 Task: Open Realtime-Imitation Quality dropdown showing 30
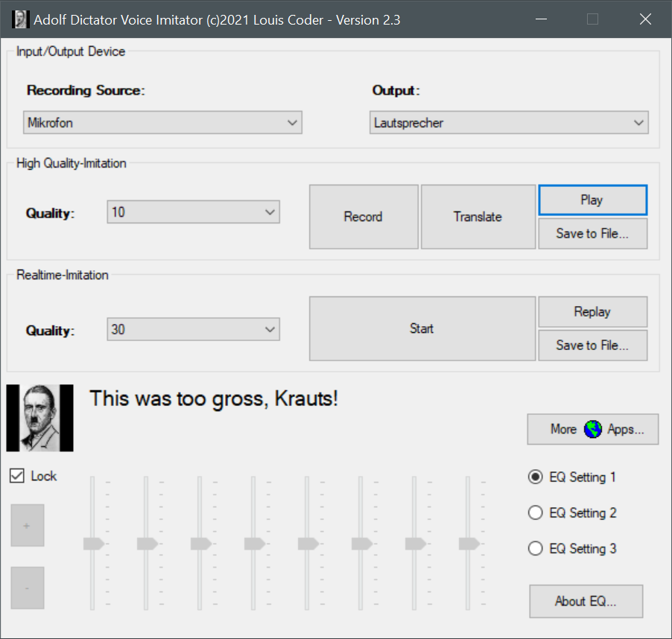[x=194, y=328]
